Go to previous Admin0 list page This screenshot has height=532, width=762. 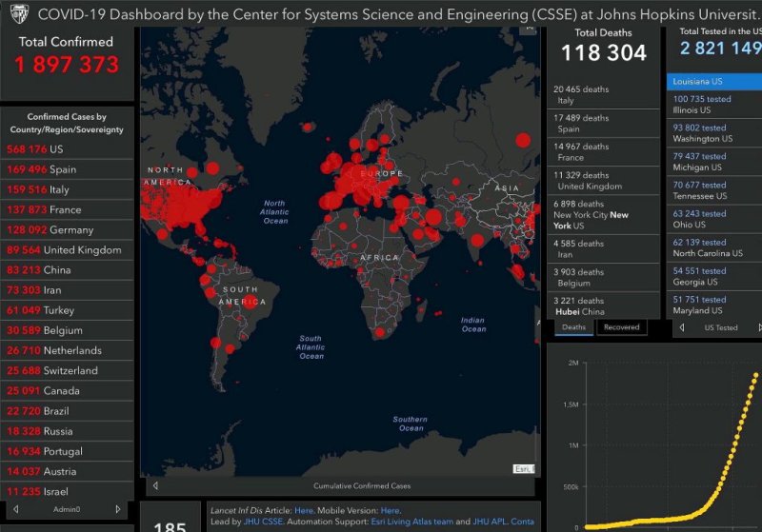(16, 509)
